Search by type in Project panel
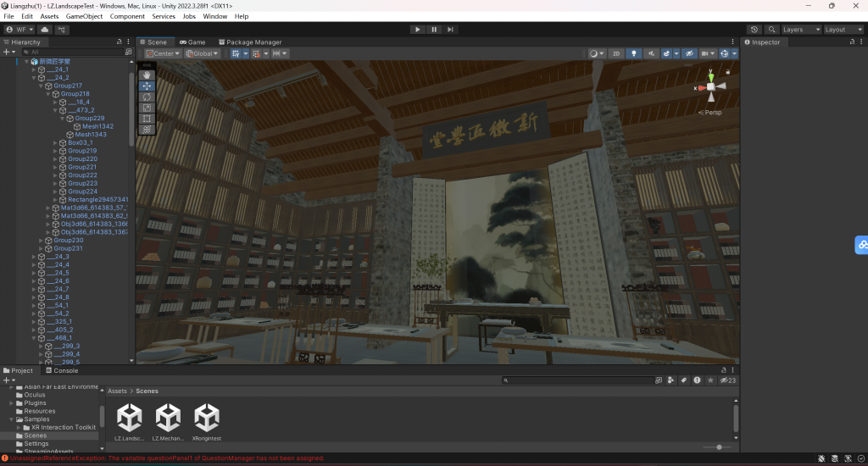Viewport: 868px width, 466px height. coord(670,380)
